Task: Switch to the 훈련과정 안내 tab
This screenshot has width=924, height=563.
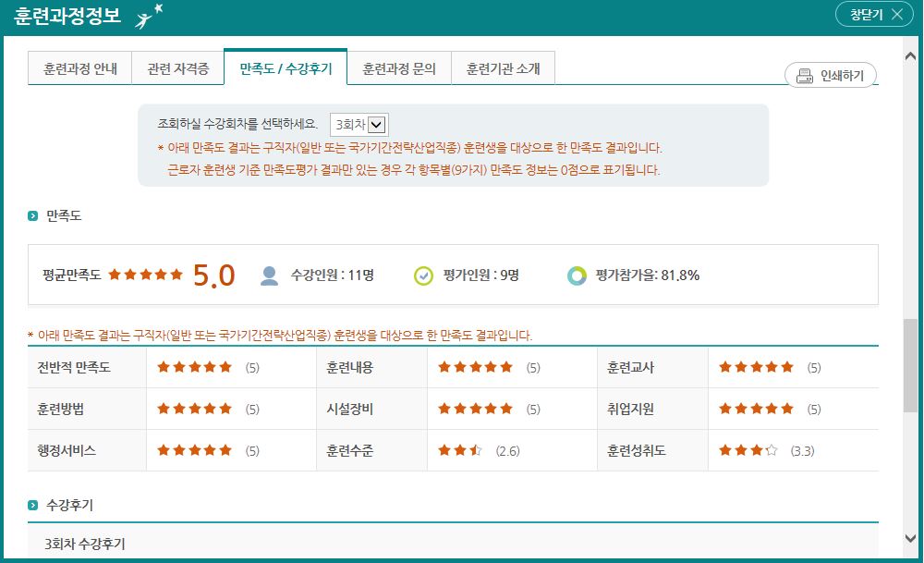Action: pos(80,68)
